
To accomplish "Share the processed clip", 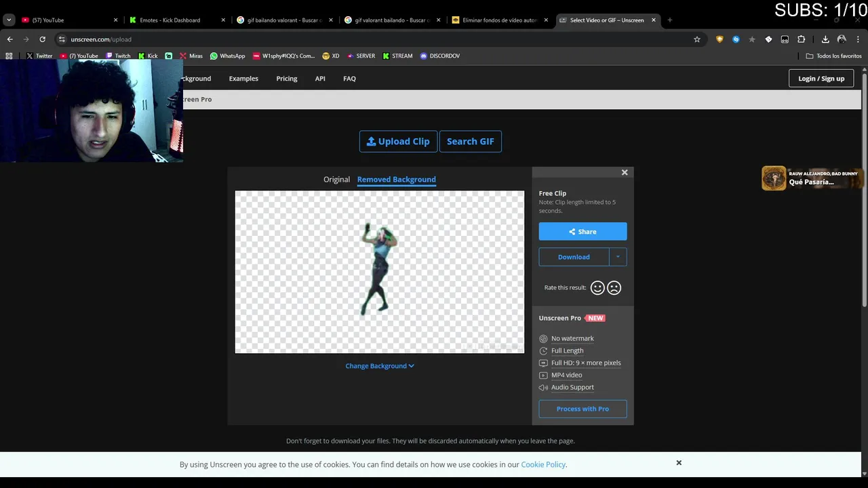I will click(583, 231).
